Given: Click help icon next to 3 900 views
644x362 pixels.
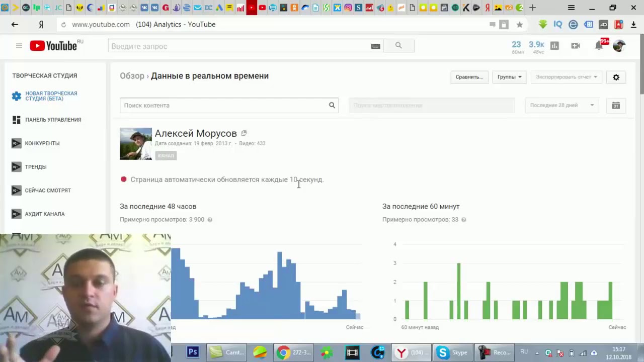Looking at the screenshot, I should pyautogui.click(x=210, y=220).
